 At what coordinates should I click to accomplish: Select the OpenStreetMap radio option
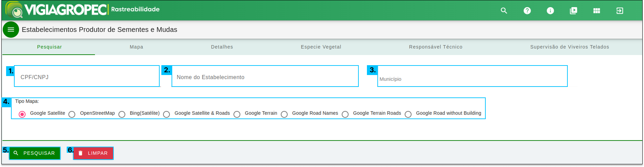pyautogui.click(x=72, y=114)
